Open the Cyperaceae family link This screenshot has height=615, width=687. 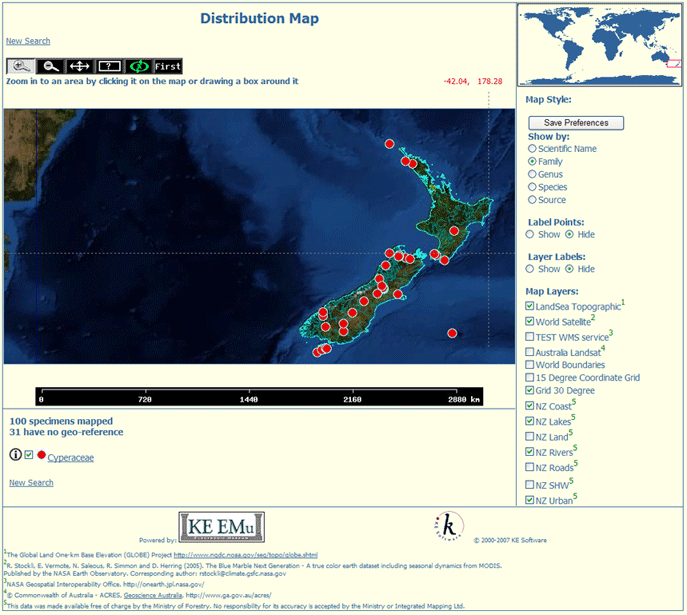pyautogui.click(x=71, y=457)
